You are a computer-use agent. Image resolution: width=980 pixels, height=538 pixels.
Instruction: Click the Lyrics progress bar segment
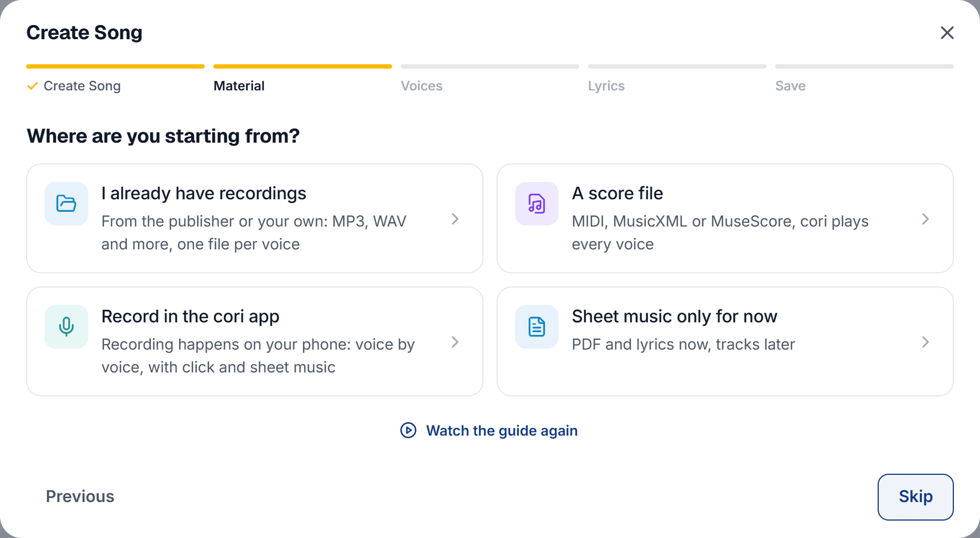coord(677,66)
